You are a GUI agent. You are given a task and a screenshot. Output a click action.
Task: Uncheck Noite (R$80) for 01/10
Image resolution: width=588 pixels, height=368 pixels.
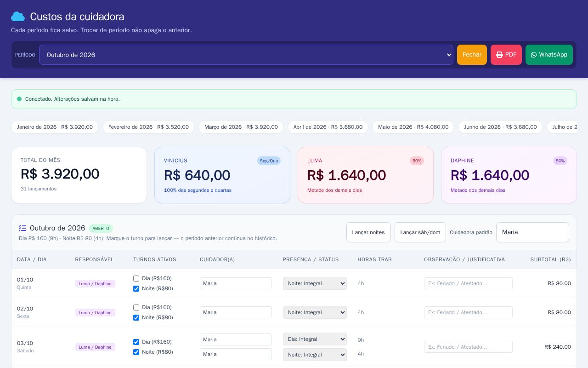[x=136, y=288]
